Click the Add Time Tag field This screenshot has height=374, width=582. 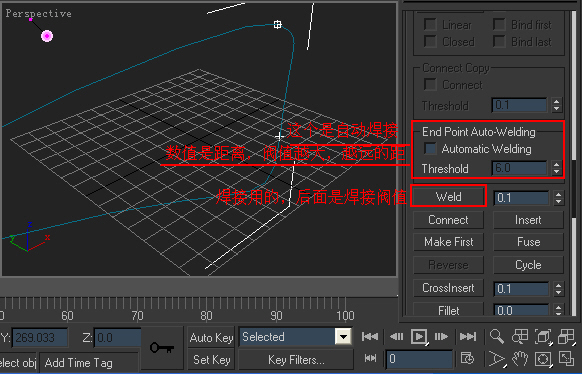89,363
